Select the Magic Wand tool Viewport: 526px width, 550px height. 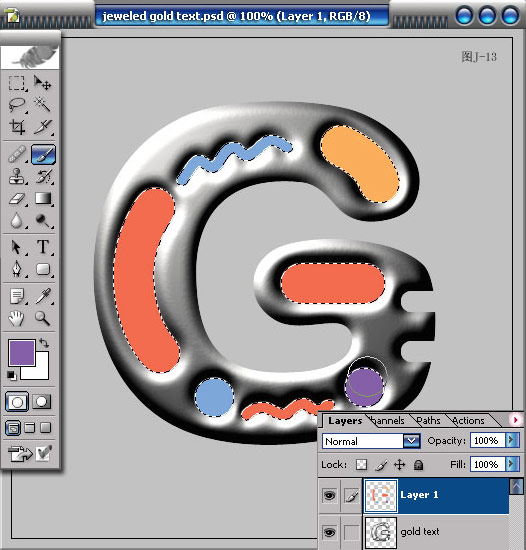point(43,104)
